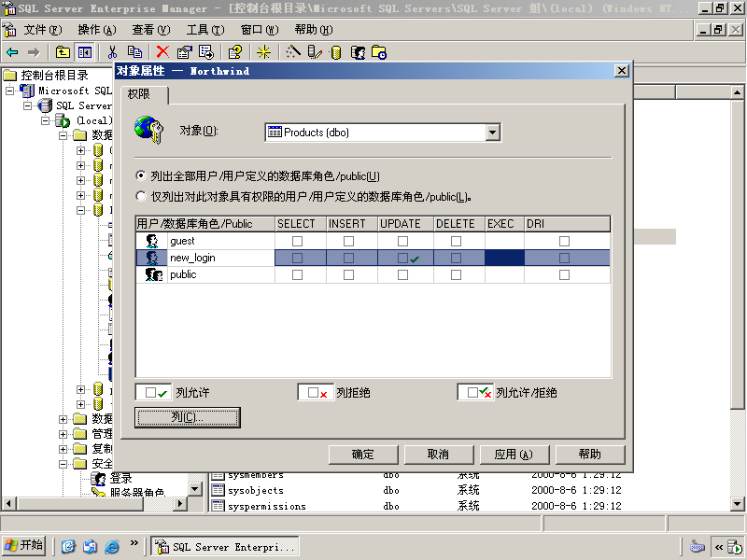747x560 pixels.
Task: Click Quick Launch Internet Explorer icon
Action: coord(112,546)
